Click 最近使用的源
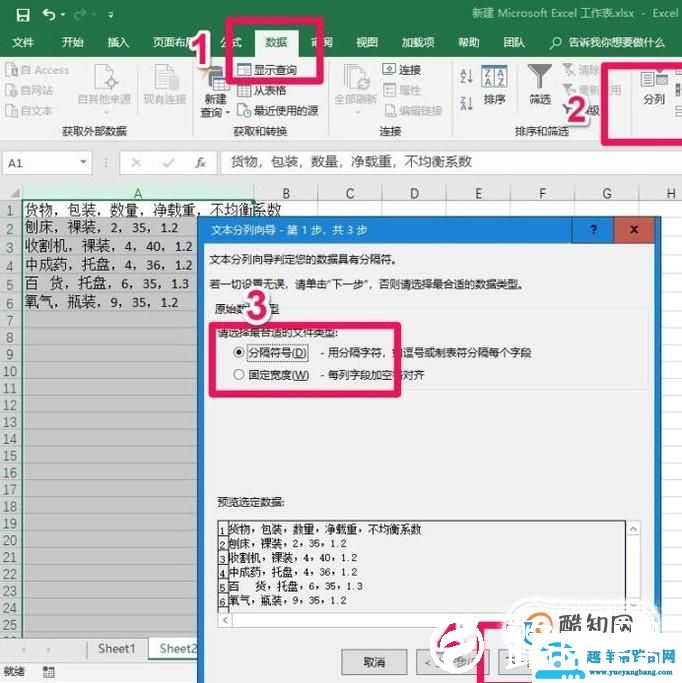 (x=278, y=111)
